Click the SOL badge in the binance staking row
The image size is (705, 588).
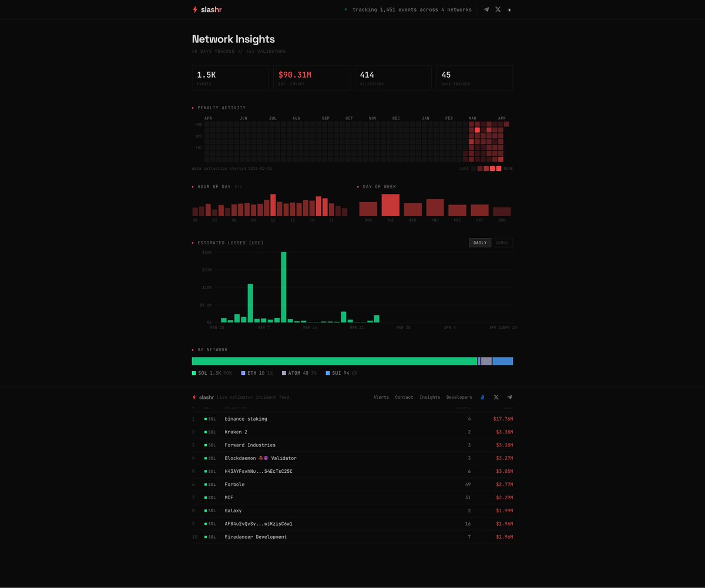(x=210, y=419)
